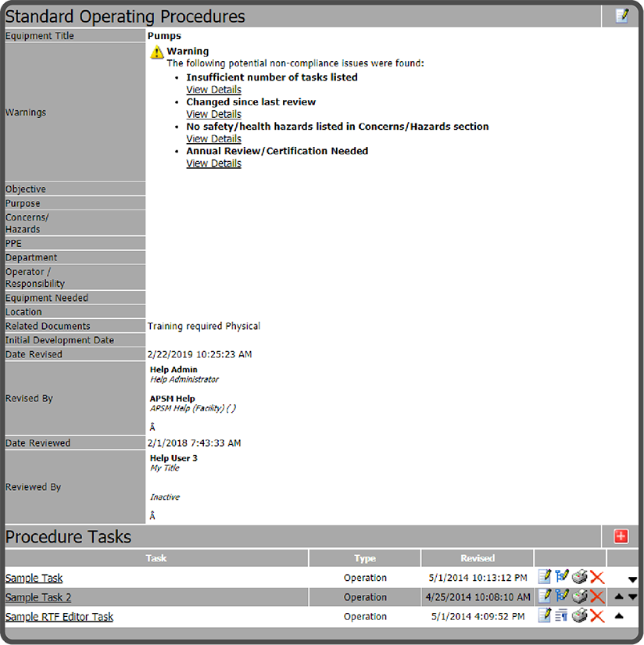This screenshot has width=644, height=645.
Task: Delete Sample Task with the red X
Action: coord(596,577)
